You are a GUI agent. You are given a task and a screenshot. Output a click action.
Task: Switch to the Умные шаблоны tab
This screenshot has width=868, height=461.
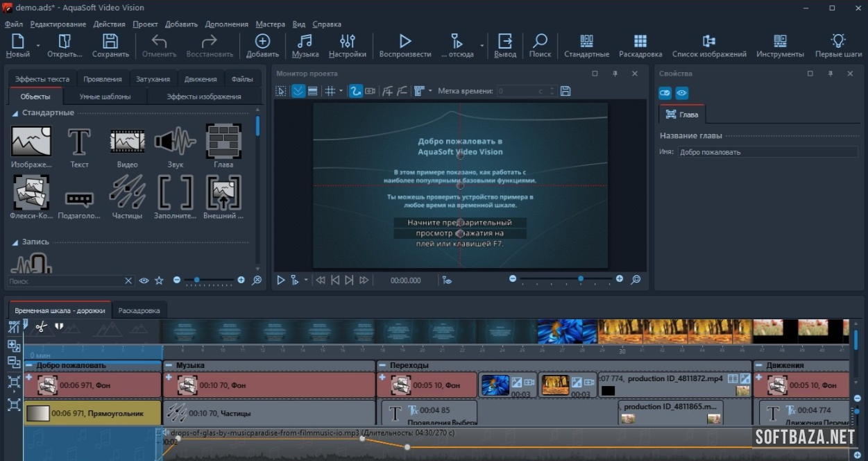105,97
